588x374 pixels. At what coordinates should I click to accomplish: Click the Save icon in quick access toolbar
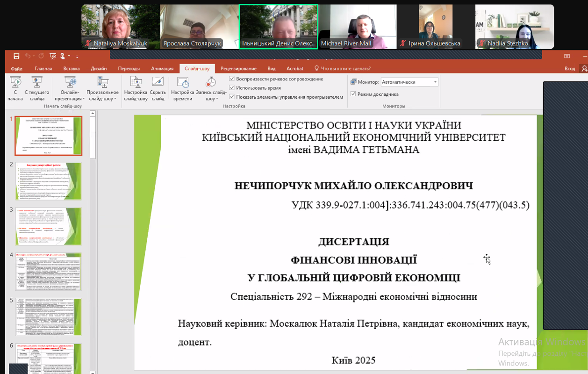[16, 56]
